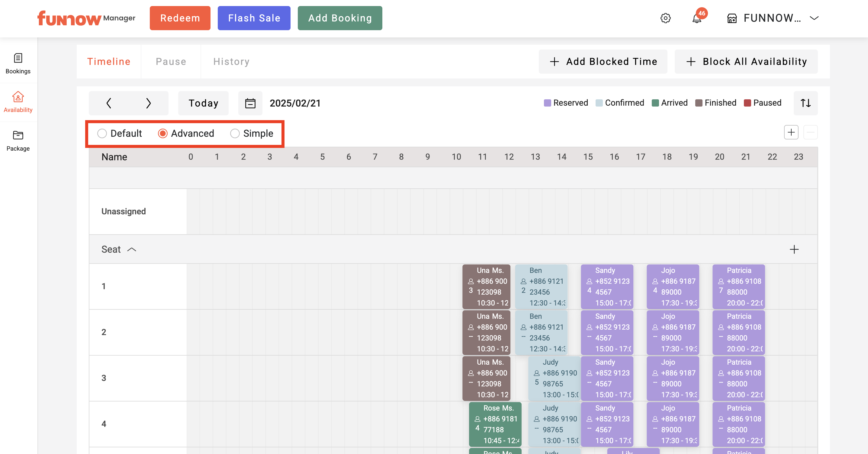Open Jojo booking on seat 1
The width and height of the screenshot is (868, 454).
point(673,286)
